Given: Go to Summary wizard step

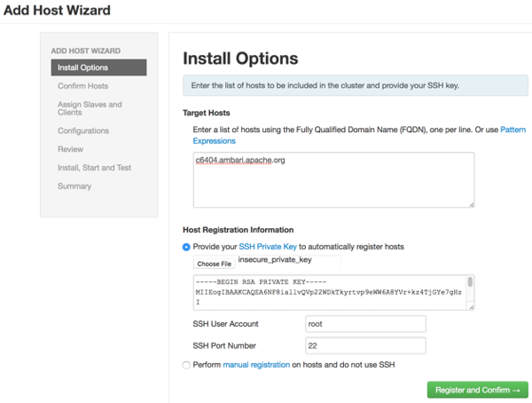Looking at the screenshot, I should [74, 186].
